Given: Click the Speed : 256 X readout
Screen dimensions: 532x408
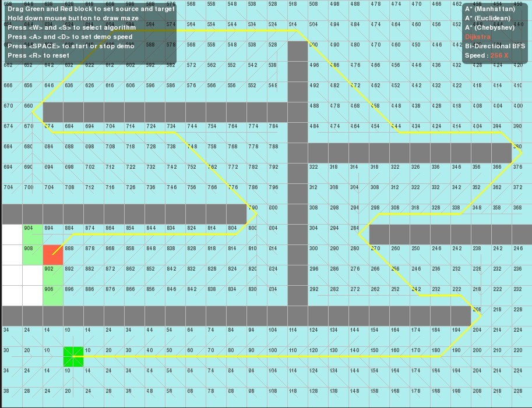Looking at the screenshot, I should click(487, 55).
